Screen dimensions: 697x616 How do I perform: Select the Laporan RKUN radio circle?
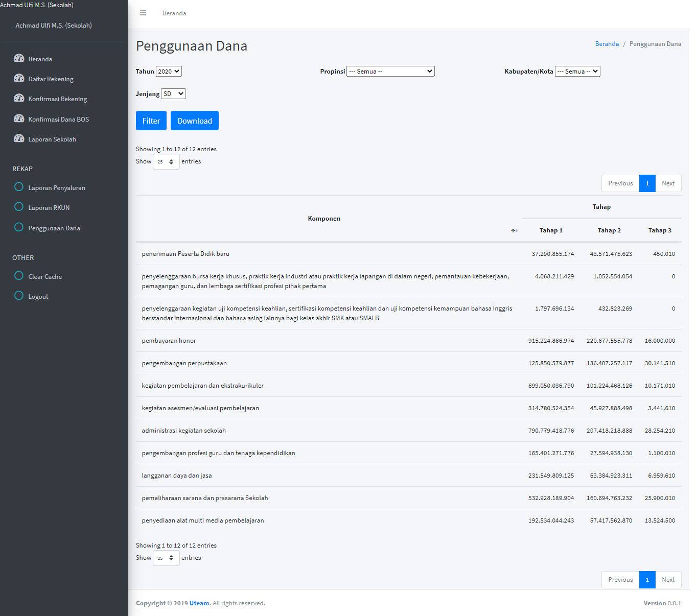point(18,207)
